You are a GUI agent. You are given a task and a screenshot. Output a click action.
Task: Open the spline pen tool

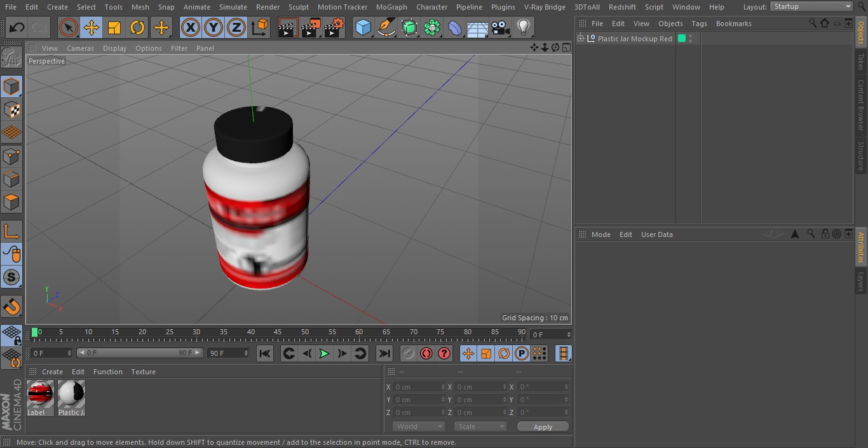(x=386, y=28)
